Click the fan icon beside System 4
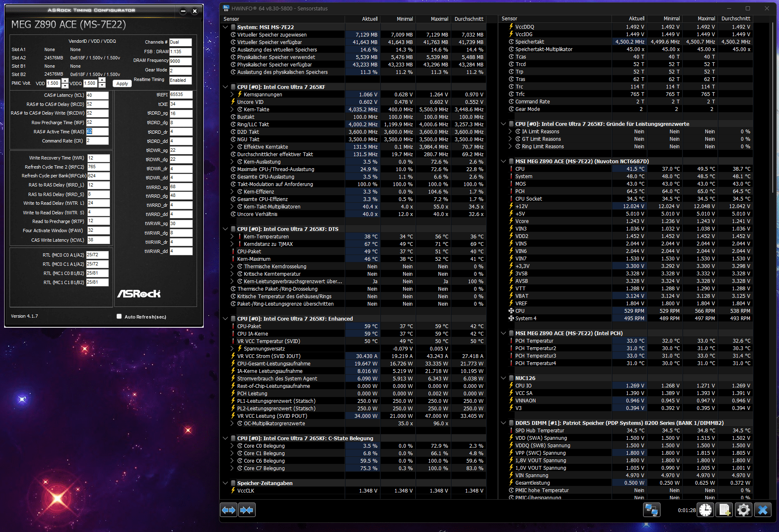779x532 pixels. tap(511, 318)
